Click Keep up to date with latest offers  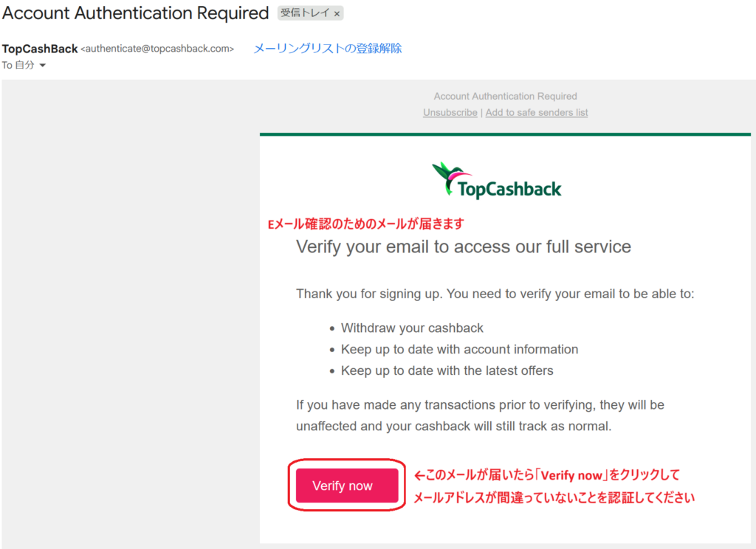pyautogui.click(x=447, y=370)
